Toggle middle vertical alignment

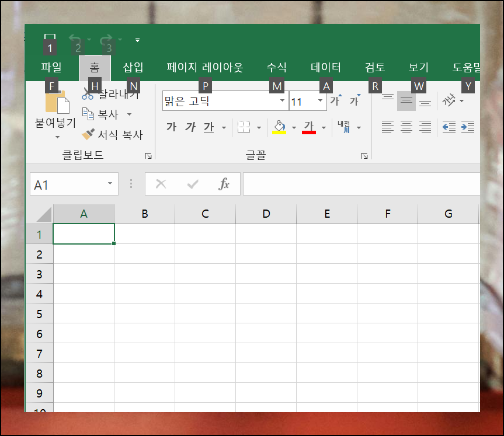(406, 101)
